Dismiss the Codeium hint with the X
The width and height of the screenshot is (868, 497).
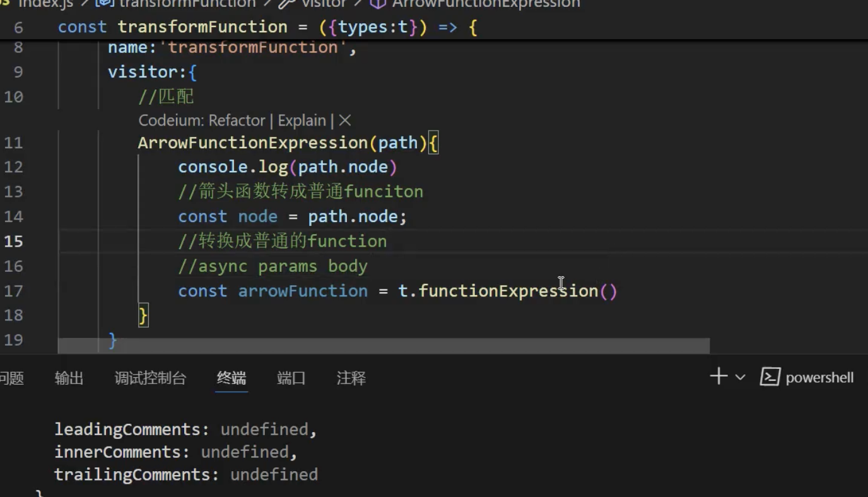344,120
